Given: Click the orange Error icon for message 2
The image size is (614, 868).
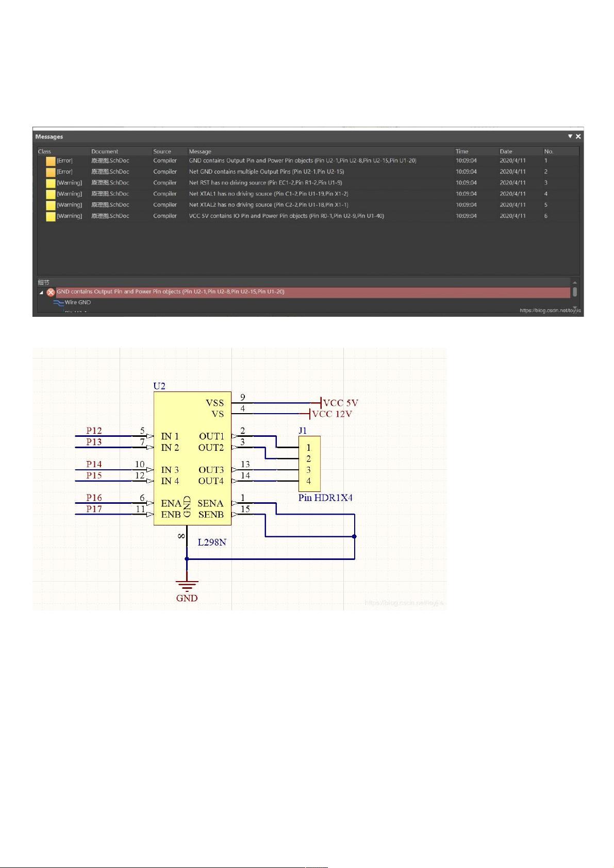Looking at the screenshot, I should pyautogui.click(x=51, y=172).
